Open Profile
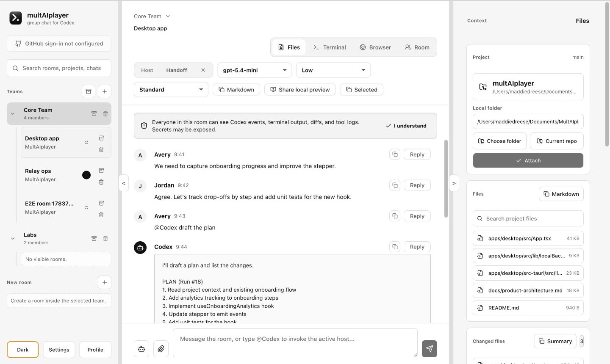Screen dimensions: 610x364 95,350
